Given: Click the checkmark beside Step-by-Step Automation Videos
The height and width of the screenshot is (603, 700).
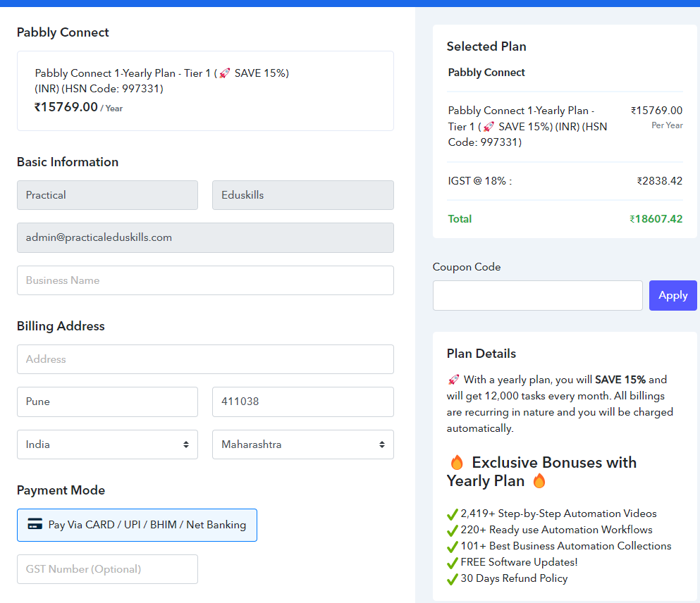Looking at the screenshot, I should [453, 514].
